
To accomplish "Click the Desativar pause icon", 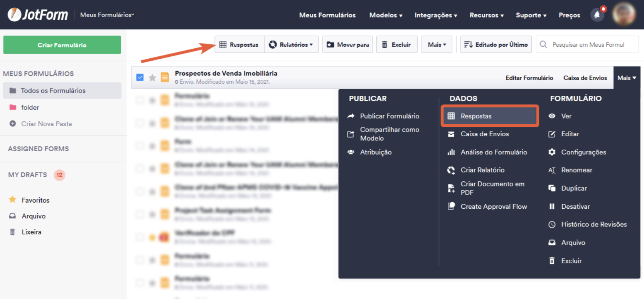I will [552, 206].
